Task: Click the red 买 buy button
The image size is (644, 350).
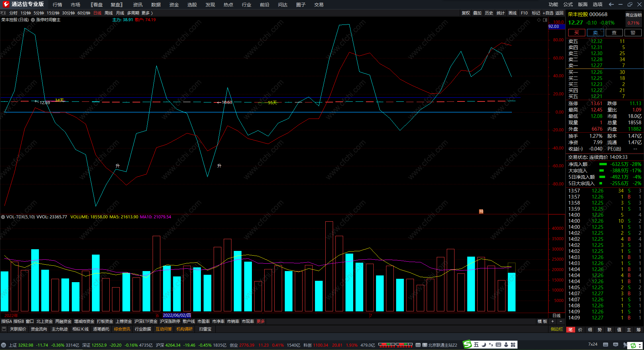Action: [576, 33]
